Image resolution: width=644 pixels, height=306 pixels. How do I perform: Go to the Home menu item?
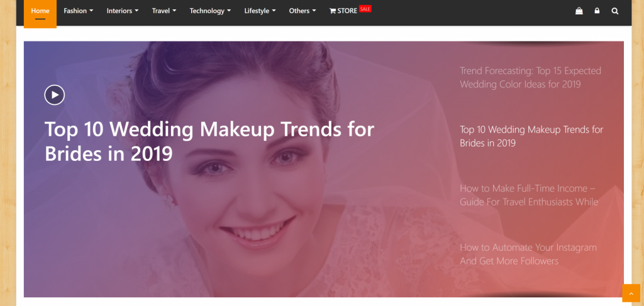tap(40, 13)
